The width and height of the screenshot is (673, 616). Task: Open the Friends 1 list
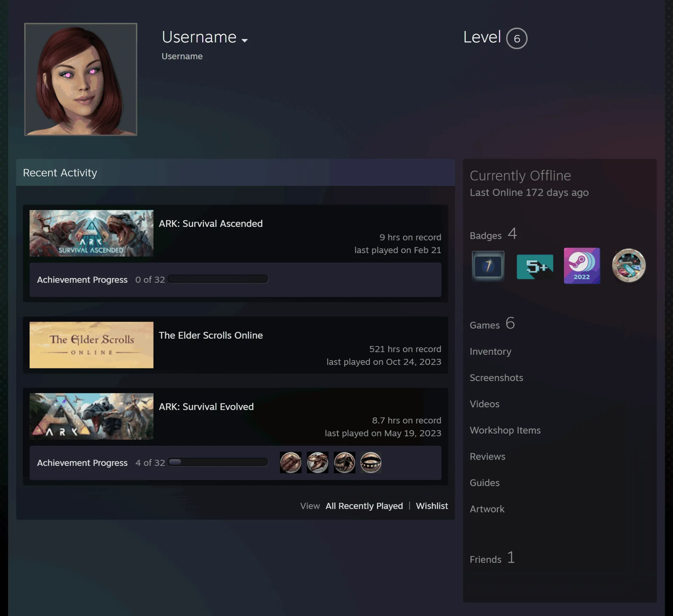pos(492,558)
